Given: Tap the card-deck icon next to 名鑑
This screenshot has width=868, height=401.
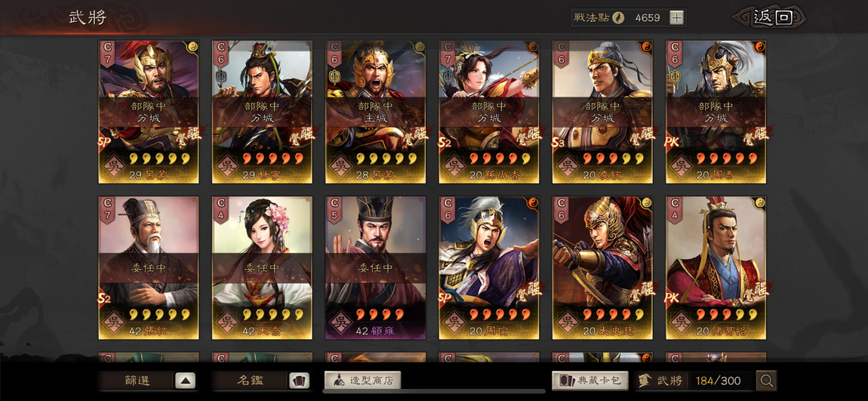Looking at the screenshot, I should [299, 381].
